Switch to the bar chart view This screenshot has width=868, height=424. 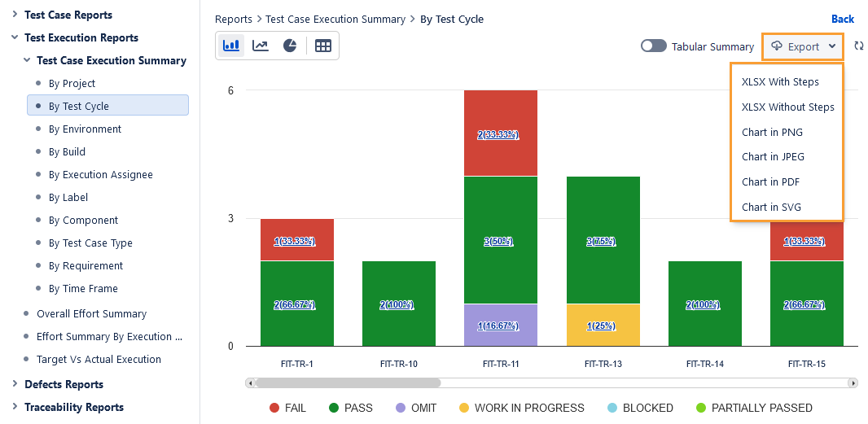click(x=231, y=46)
